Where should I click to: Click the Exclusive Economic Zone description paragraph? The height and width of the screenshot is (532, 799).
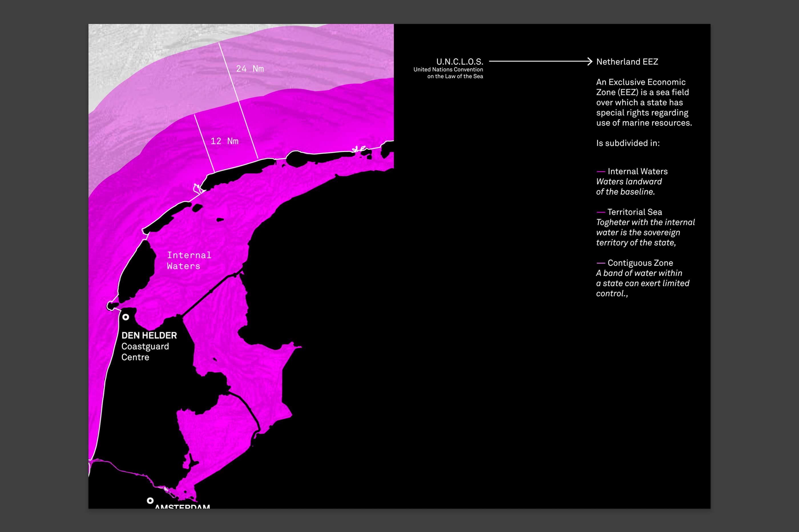pos(643,102)
